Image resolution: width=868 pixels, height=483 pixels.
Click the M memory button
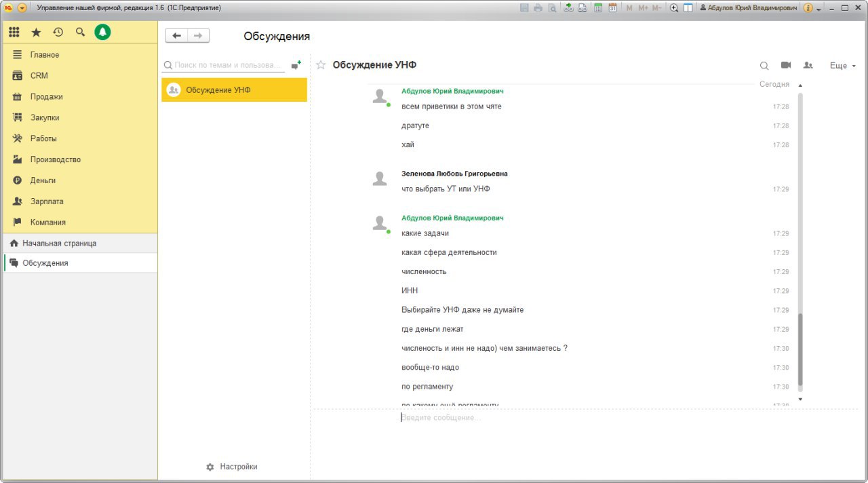coord(629,8)
